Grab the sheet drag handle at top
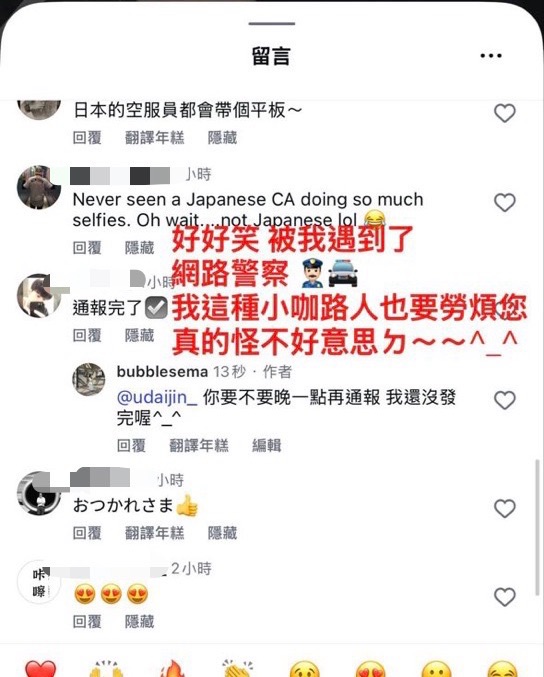Image resolution: width=544 pixels, height=677 pixels. (x=272, y=23)
